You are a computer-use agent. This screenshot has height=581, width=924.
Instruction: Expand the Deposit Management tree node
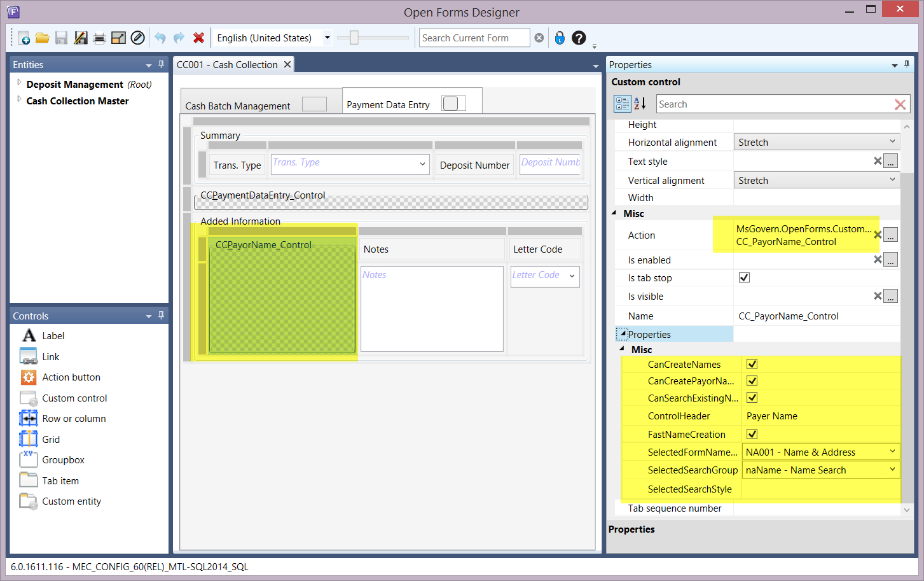point(19,83)
